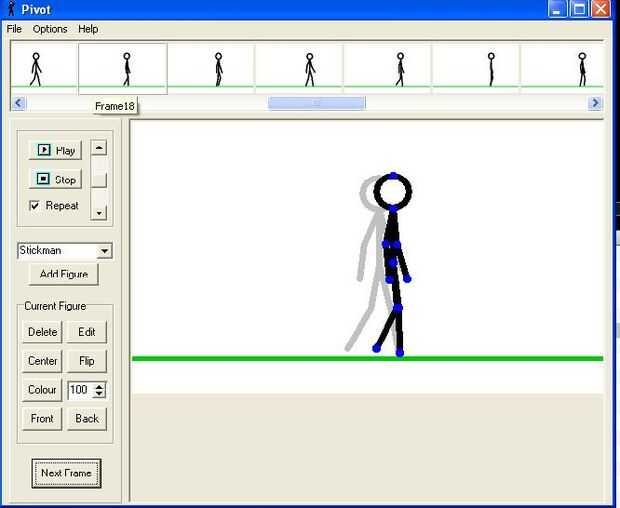Click the Next Frame button
Image resolution: width=620 pixels, height=508 pixels.
tap(66, 473)
